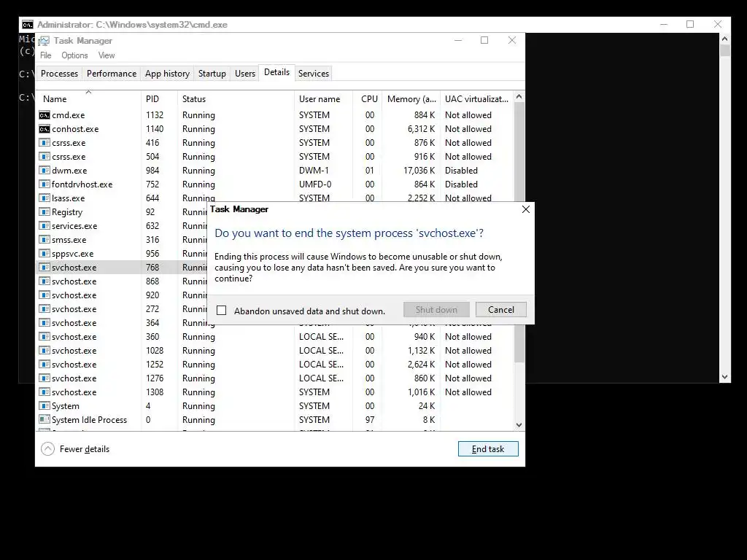This screenshot has height=560, width=747.
Task: Click the cmd.exe window title bar icon
Action: point(28,25)
